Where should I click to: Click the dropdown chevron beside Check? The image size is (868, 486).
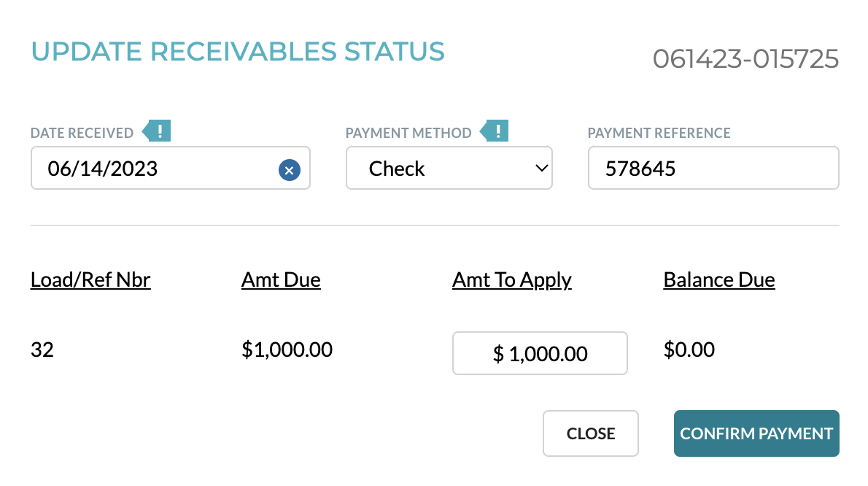pyautogui.click(x=540, y=168)
